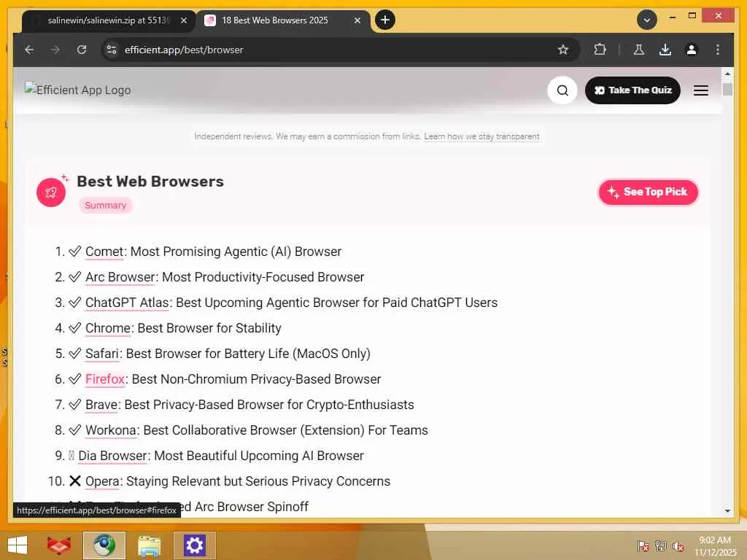
Task: Open the ChatGPT Atlas link
Action: pos(127,303)
